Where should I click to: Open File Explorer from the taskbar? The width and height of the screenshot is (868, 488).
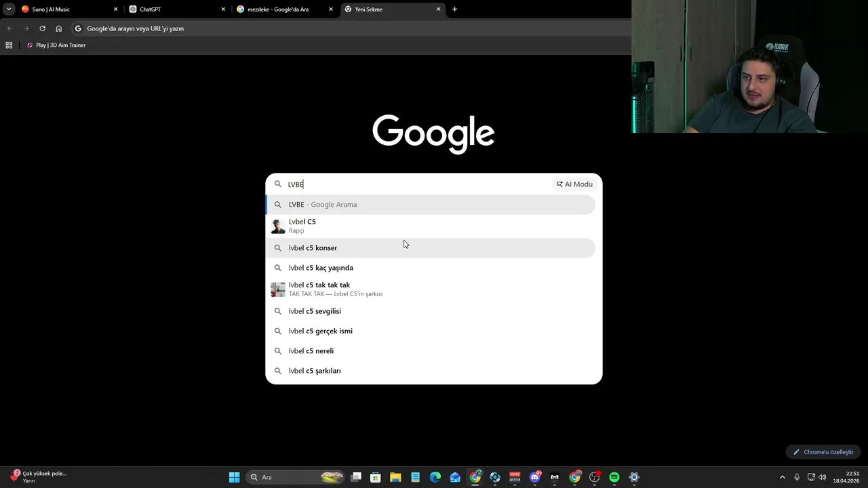coord(395,477)
